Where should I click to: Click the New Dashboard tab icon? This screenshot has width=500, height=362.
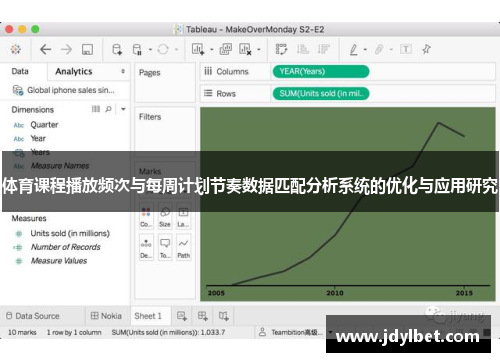coord(203,316)
